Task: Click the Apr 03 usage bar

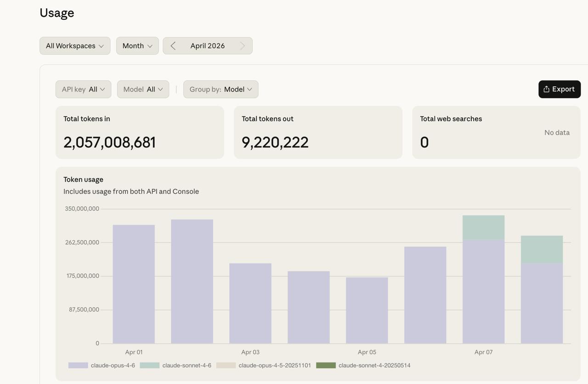Action: (x=250, y=303)
